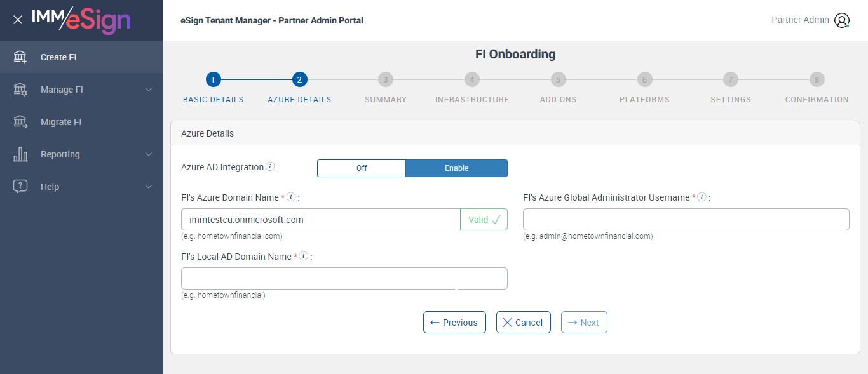868x374 pixels.
Task: Click the Manage FI gear-bank icon
Action: coord(20,90)
